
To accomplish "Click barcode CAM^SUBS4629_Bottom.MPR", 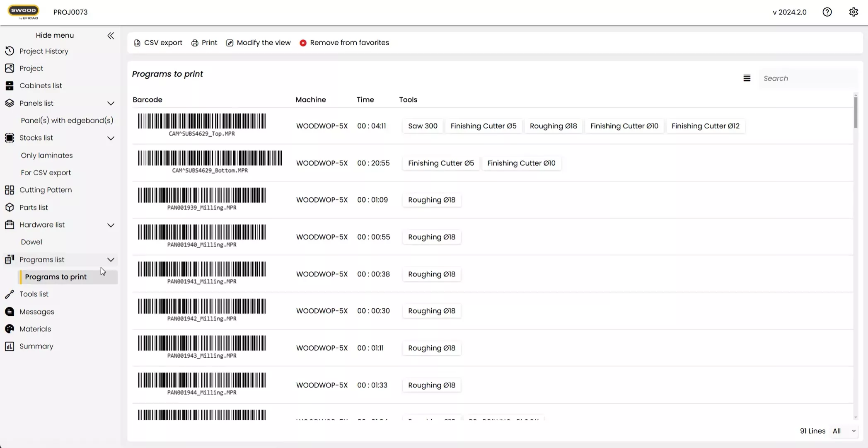I will pos(210,162).
